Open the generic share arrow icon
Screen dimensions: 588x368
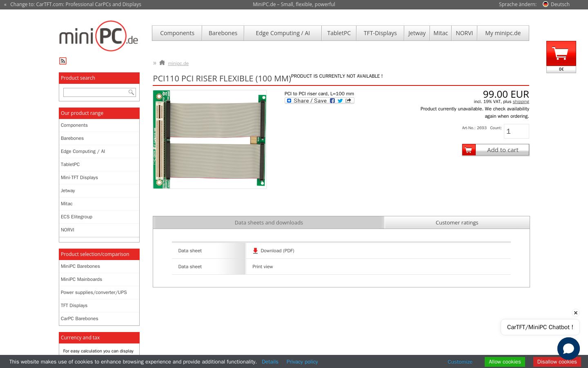(x=348, y=101)
